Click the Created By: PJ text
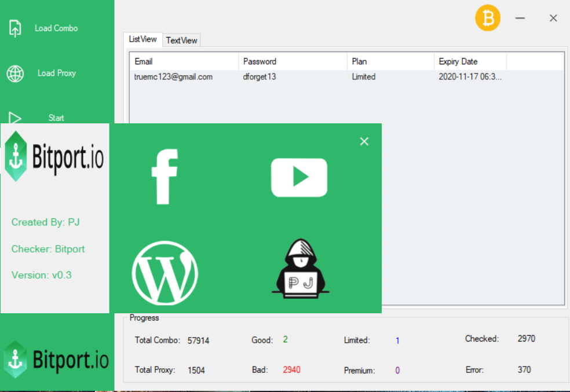Viewport: 570px width, 392px height. [45, 222]
